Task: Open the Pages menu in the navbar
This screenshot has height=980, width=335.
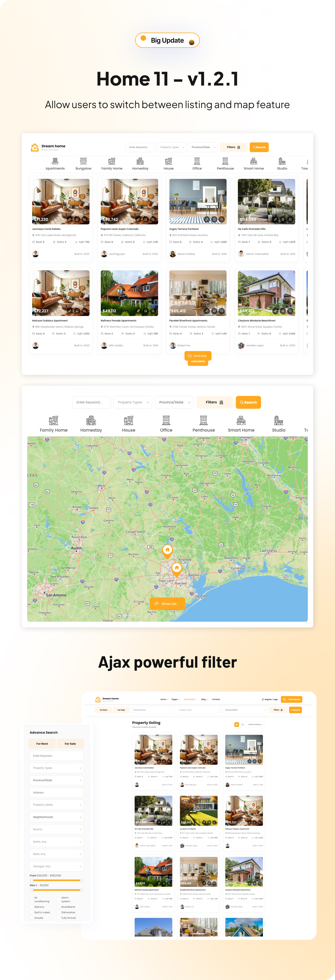Action: tap(176, 699)
